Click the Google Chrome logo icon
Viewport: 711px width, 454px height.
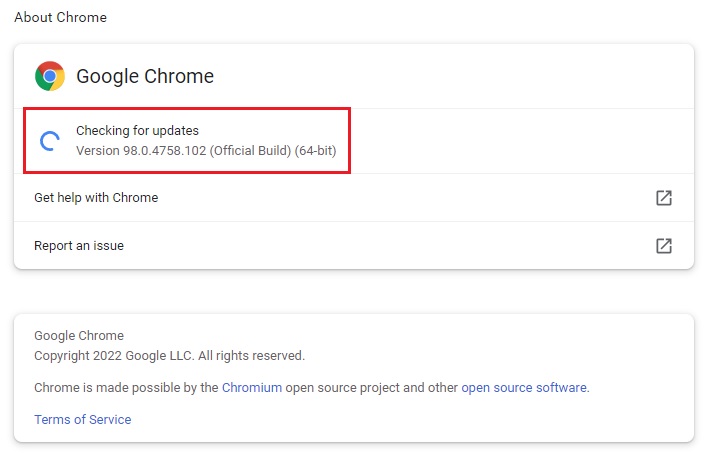[50, 76]
